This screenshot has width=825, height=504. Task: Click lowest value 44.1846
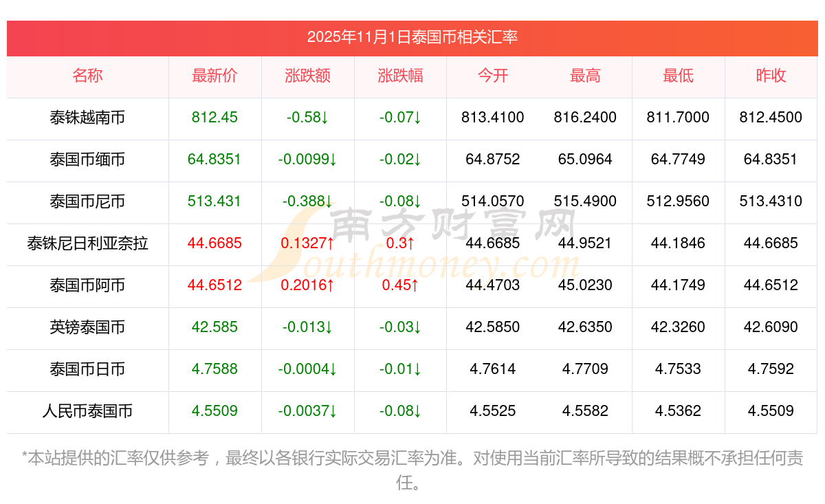(678, 243)
